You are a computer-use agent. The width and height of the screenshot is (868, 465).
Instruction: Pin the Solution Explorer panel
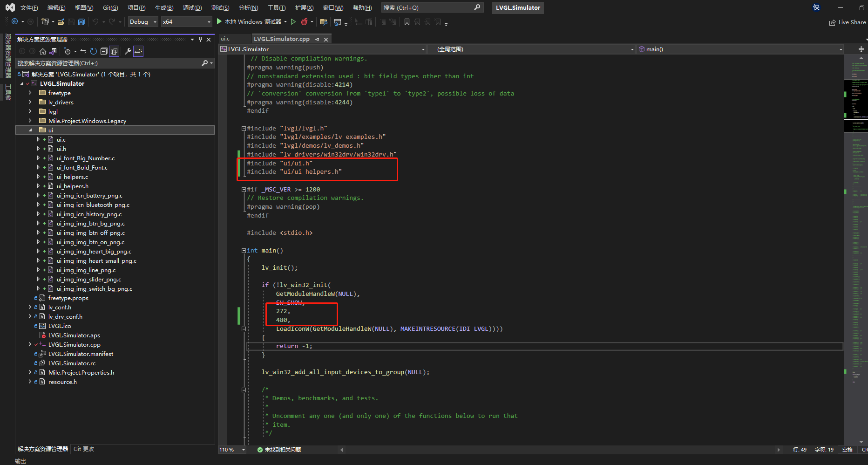coord(200,39)
